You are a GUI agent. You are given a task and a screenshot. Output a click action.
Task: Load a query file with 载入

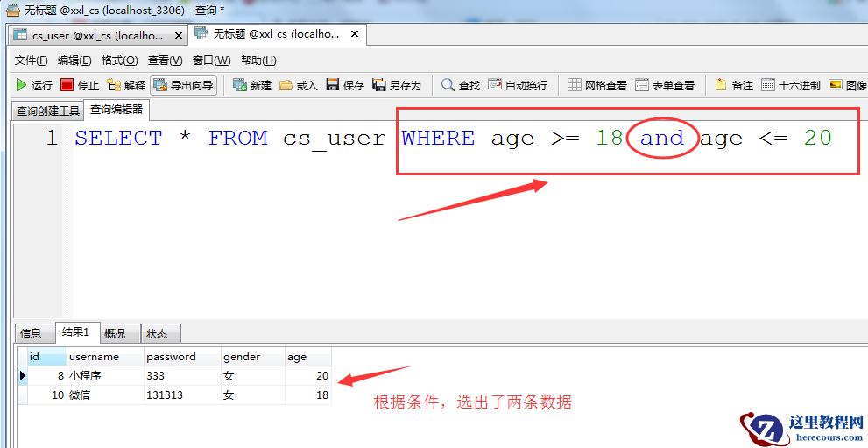[299, 85]
